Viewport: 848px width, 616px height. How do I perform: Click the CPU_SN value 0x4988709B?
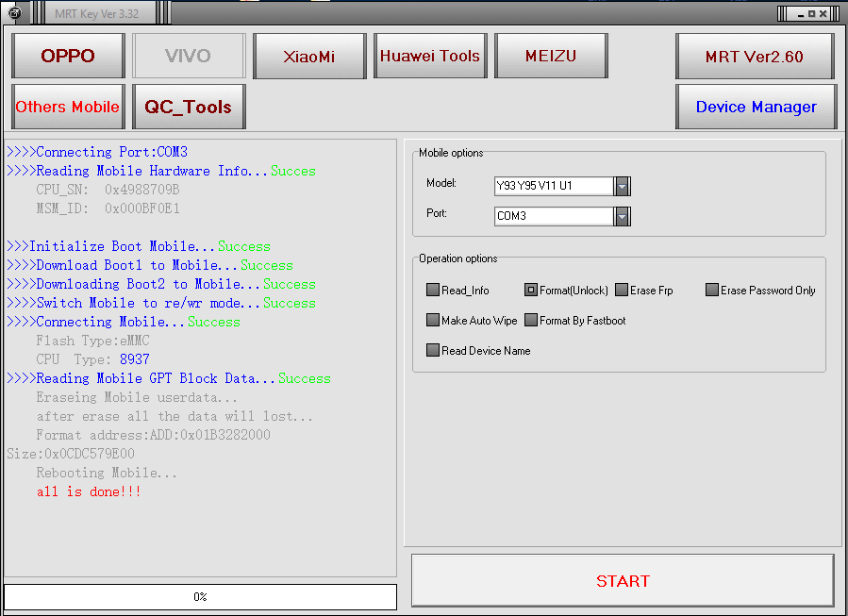pyautogui.click(x=142, y=190)
